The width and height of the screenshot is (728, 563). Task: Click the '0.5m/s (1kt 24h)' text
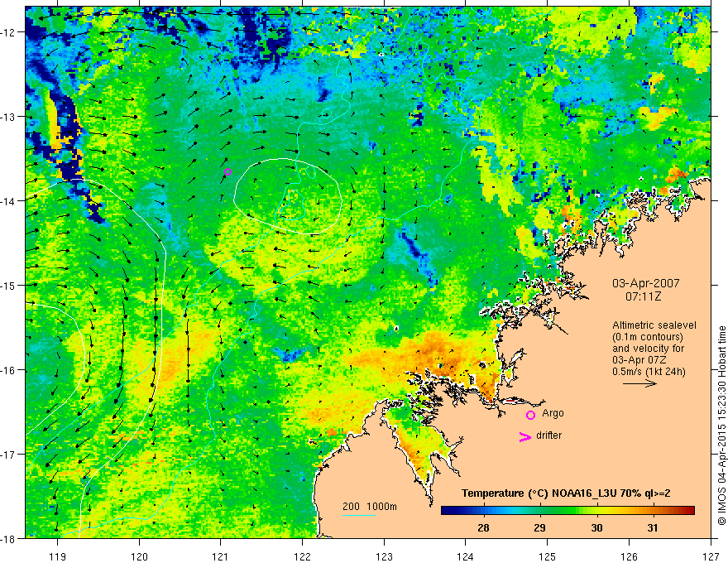pos(649,372)
